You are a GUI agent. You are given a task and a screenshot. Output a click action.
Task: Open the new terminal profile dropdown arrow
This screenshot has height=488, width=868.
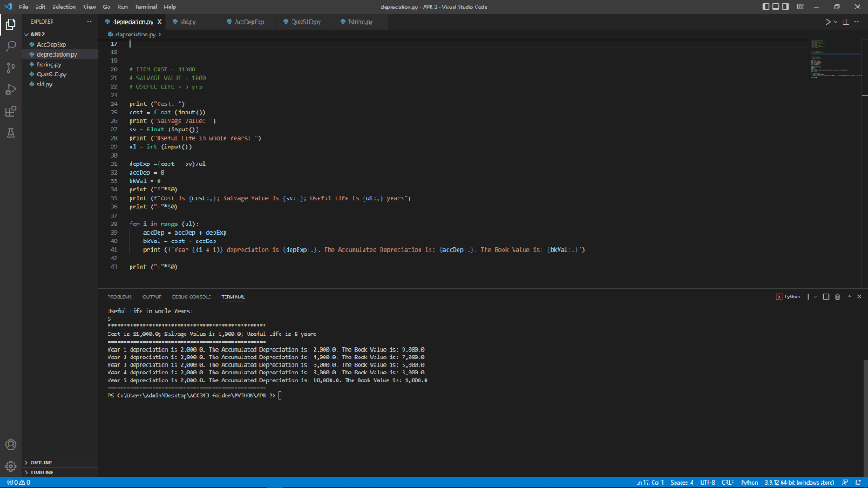pos(817,297)
